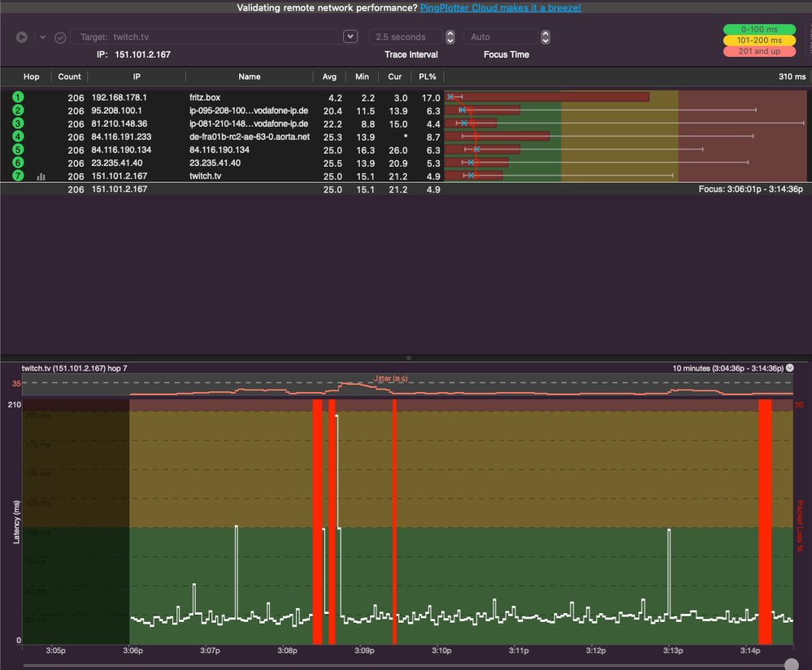The image size is (812, 670).
Task: Open the dropdown arrow beside the play button
Action: [43, 37]
